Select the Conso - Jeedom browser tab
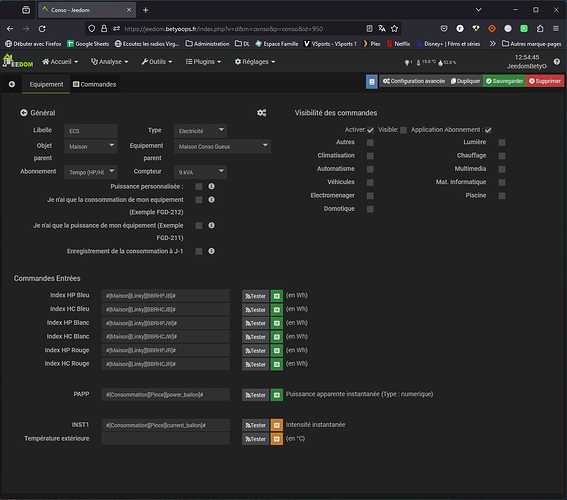This screenshot has width=567, height=500. coord(87,10)
